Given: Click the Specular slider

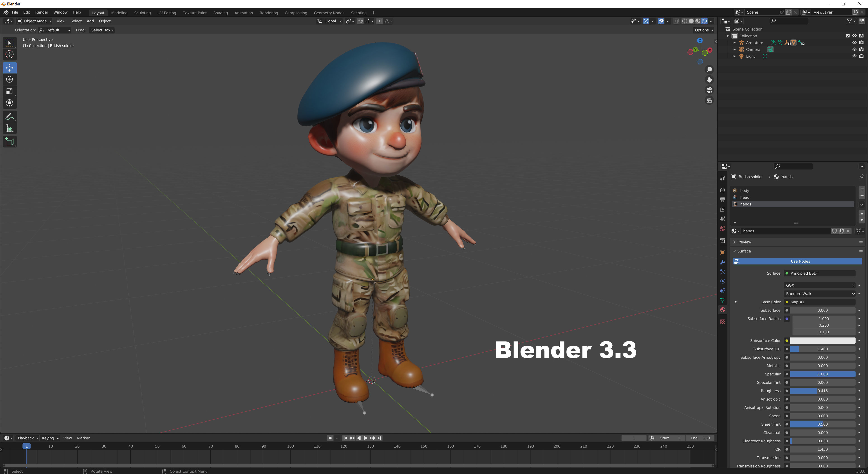Looking at the screenshot, I should coord(823,374).
